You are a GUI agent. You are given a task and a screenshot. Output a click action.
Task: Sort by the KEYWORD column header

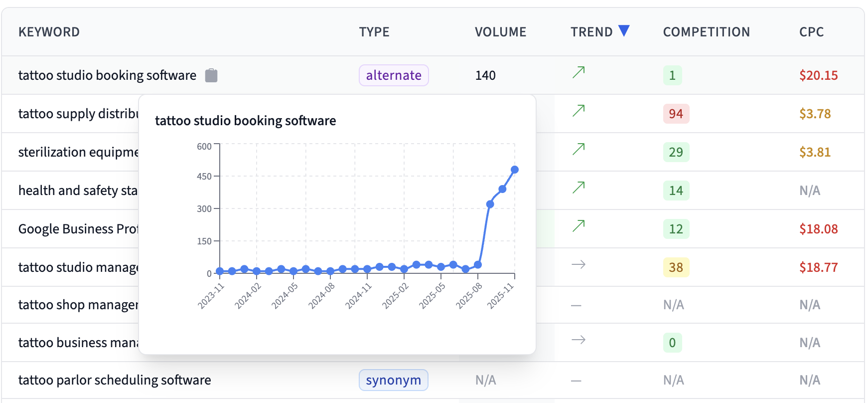(x=49, y=32)
